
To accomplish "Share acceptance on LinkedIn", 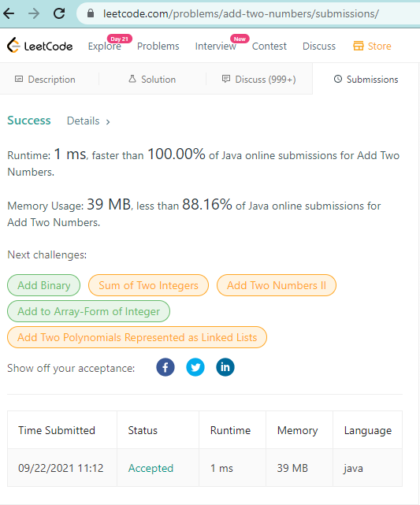I will click(x=225, y=367).
